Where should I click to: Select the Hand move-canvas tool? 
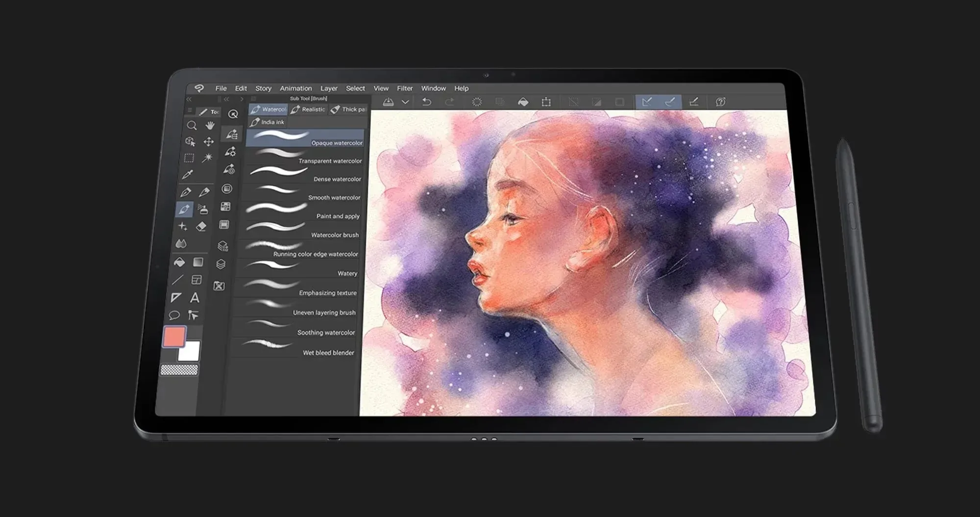click(x=210, y=125)
